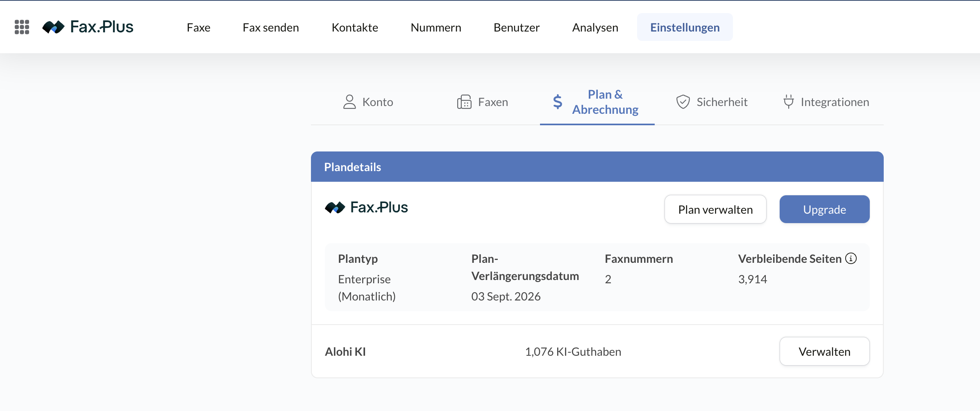The image size is (980, 411).
Task: Navigate to Nummern
Action: point(436,27)
